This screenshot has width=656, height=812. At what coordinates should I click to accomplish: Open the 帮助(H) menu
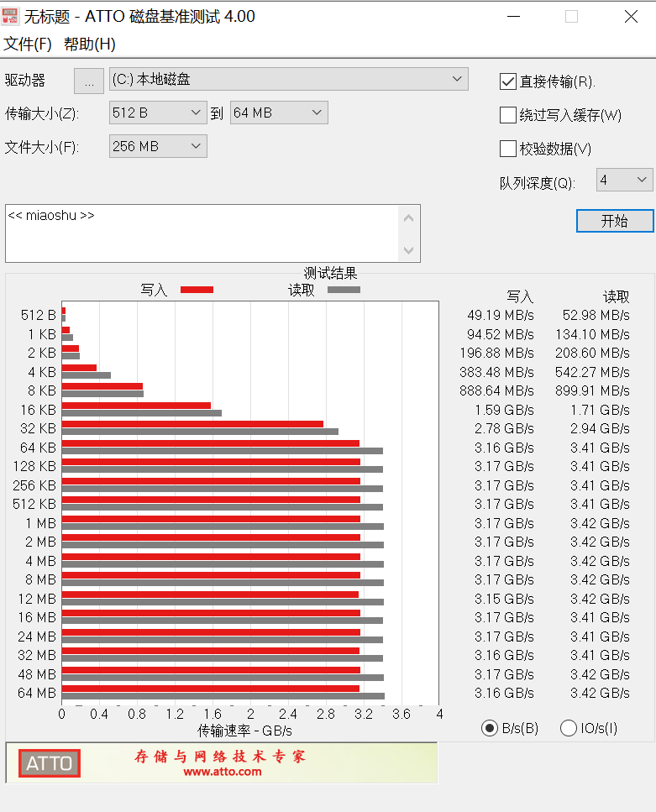coord(90,44)
